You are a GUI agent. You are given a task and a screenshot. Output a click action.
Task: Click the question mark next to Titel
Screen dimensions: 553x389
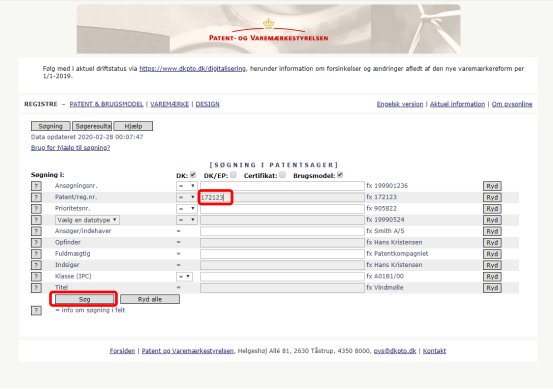36,287
